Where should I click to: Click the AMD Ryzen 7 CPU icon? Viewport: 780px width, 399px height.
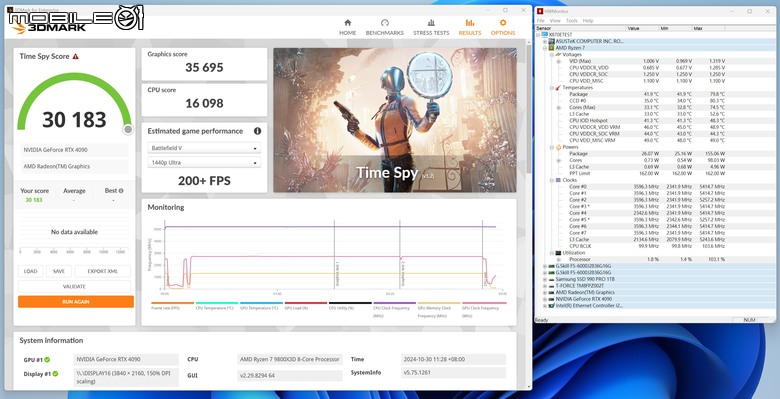coord(551,48)
